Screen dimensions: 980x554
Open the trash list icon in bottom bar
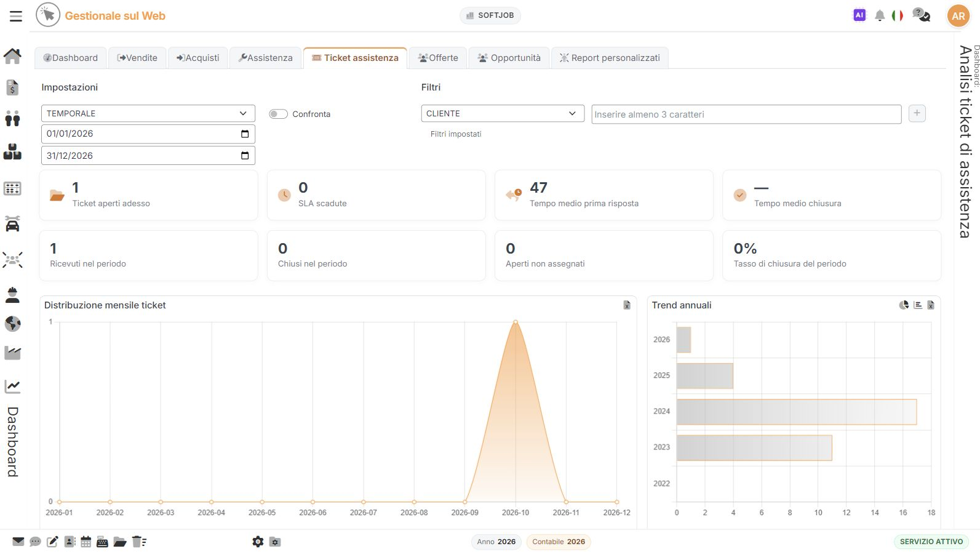pos(139,542)
